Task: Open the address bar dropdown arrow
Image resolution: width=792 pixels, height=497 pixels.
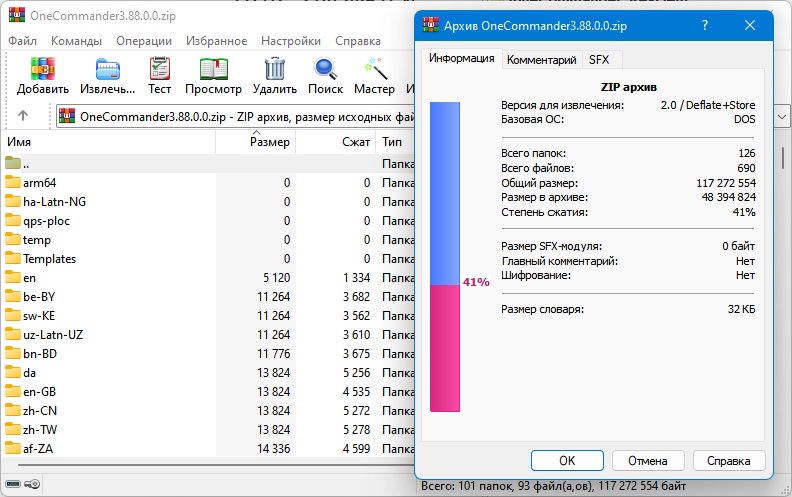Action: [782, 117]
